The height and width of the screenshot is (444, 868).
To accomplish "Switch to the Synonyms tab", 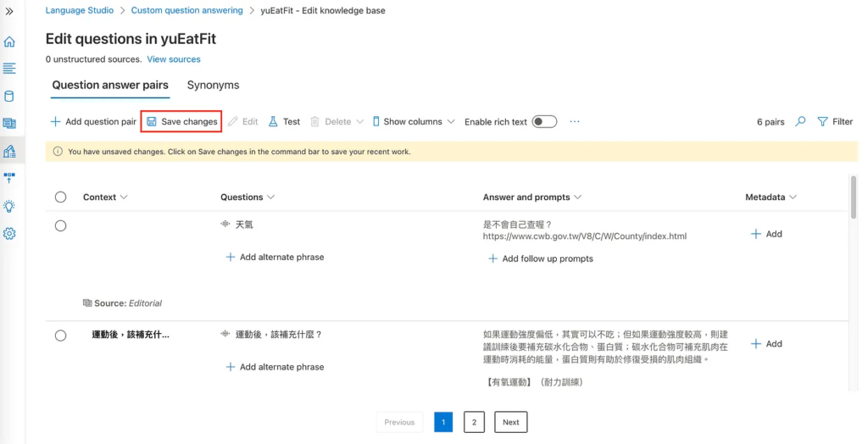I will pos(213,86).
